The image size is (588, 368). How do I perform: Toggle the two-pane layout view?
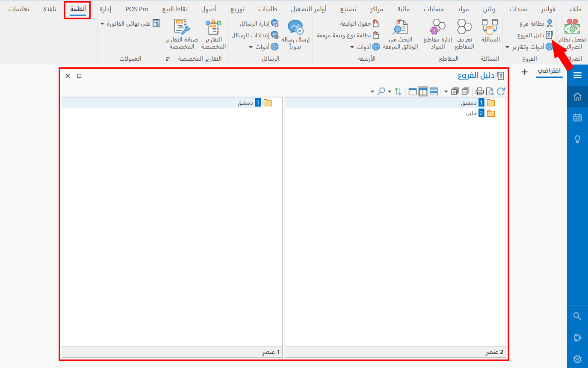(423, 91)
